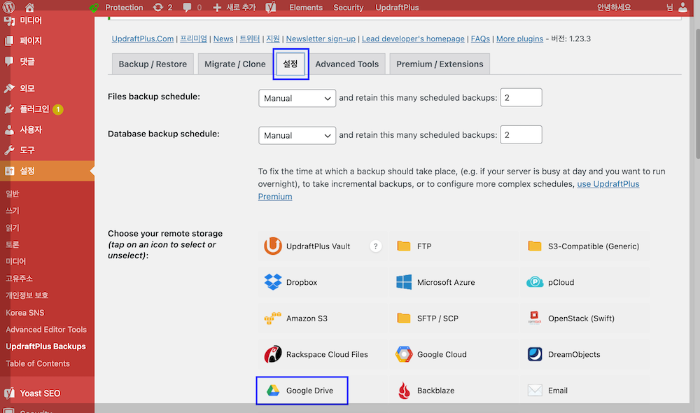Switch to Premium / Extensions tab
This screenshot has width=700, height=413.
coord(440,64)
